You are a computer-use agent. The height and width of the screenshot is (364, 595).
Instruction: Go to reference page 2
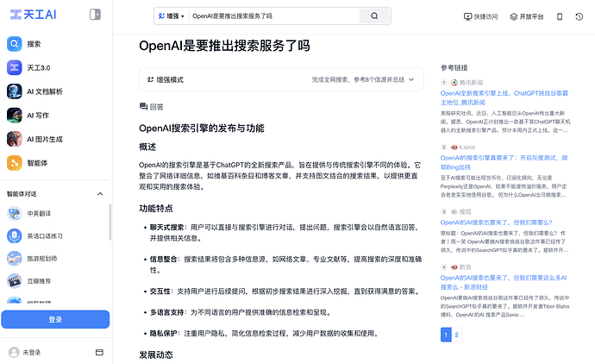456,335
